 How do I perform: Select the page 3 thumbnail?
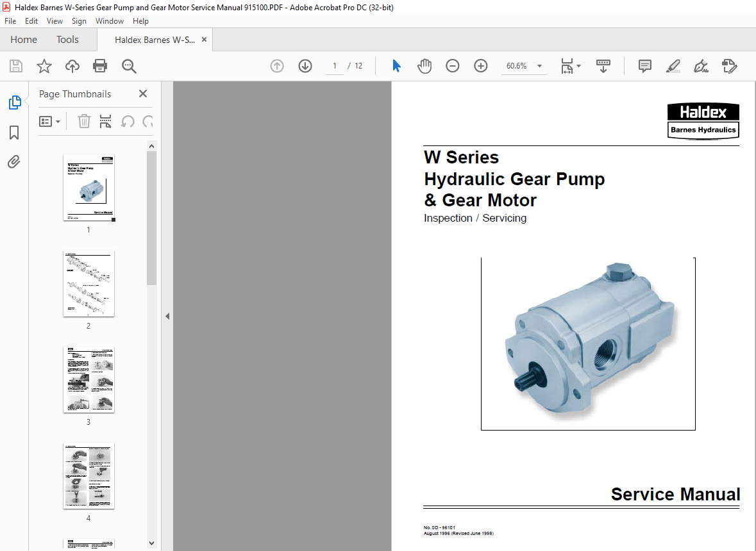(x=88, y=379)
